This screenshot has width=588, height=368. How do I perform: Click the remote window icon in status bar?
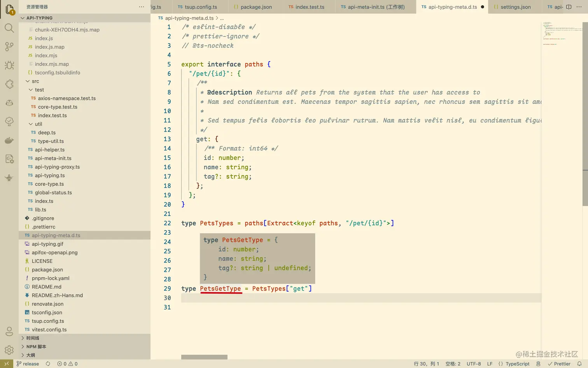point(7,364)
